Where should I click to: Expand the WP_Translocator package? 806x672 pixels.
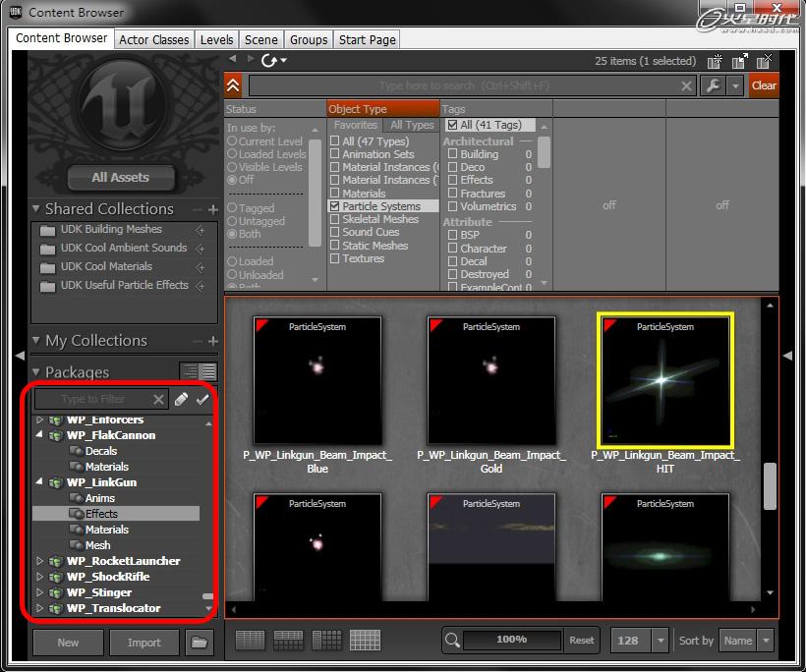39,608
